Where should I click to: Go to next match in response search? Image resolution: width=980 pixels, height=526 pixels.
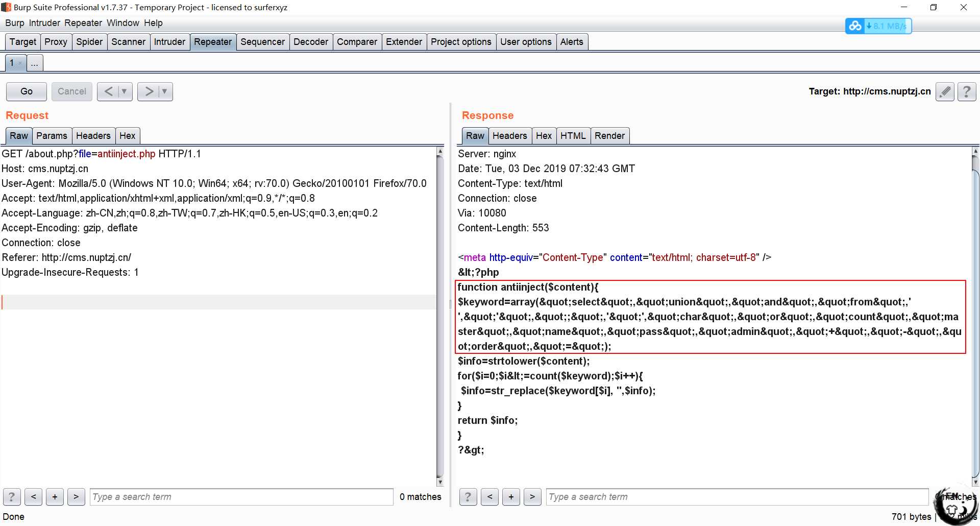(x=532, y=496)
